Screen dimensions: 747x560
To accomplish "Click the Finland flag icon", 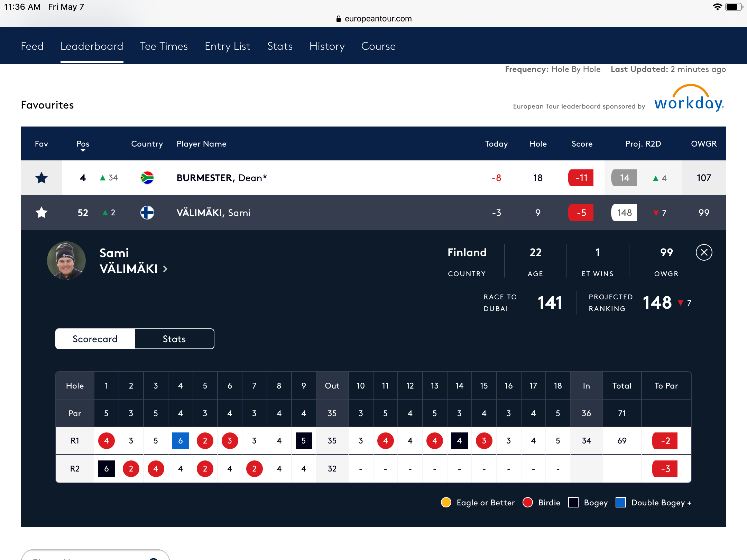I will point(147,212).
